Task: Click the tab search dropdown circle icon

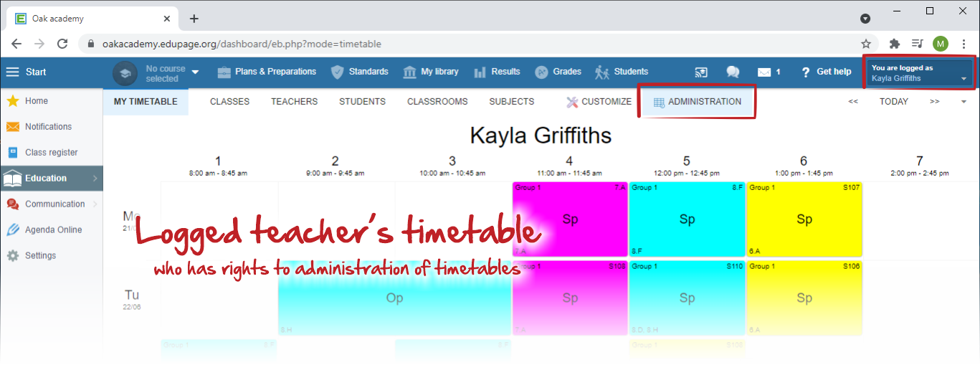Action: tap(865, 19)
